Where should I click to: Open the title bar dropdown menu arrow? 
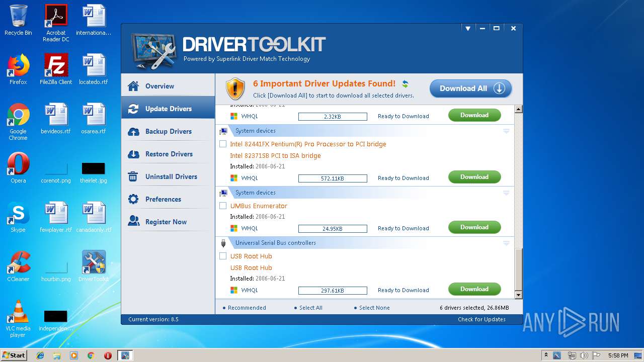pos(468,29)
